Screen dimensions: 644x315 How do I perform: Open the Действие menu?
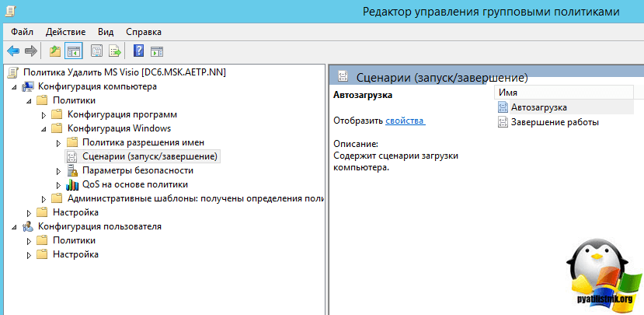[x=66, y=32]
